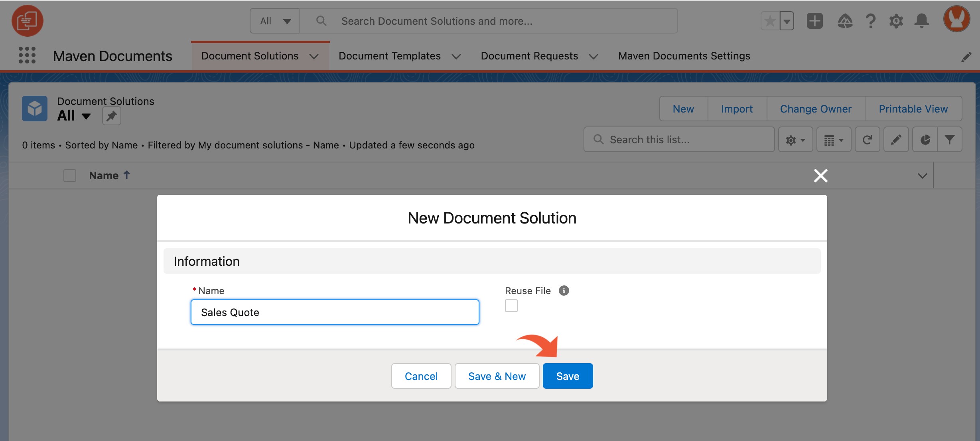Select the header row checkbox

69,175
